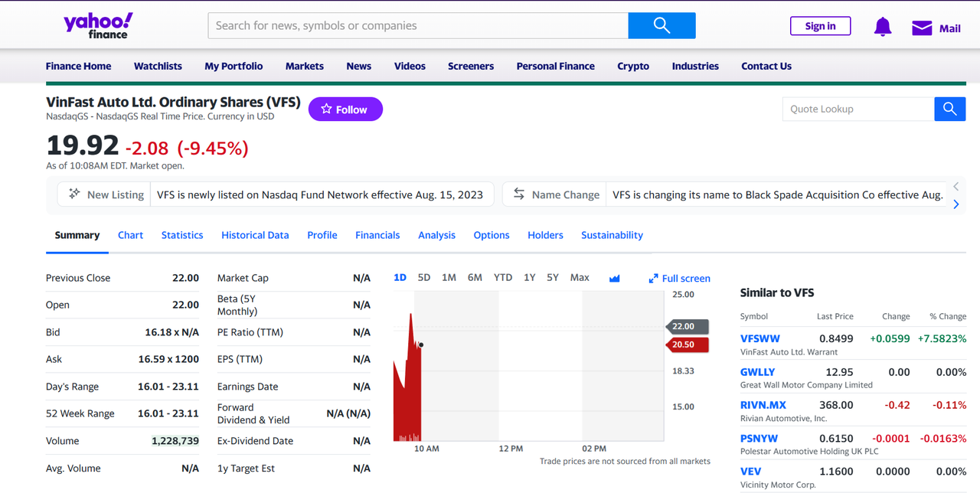Open the Yahoo Finance logo home link
This screenshot has width=980, height=493.
coord(98,25)
